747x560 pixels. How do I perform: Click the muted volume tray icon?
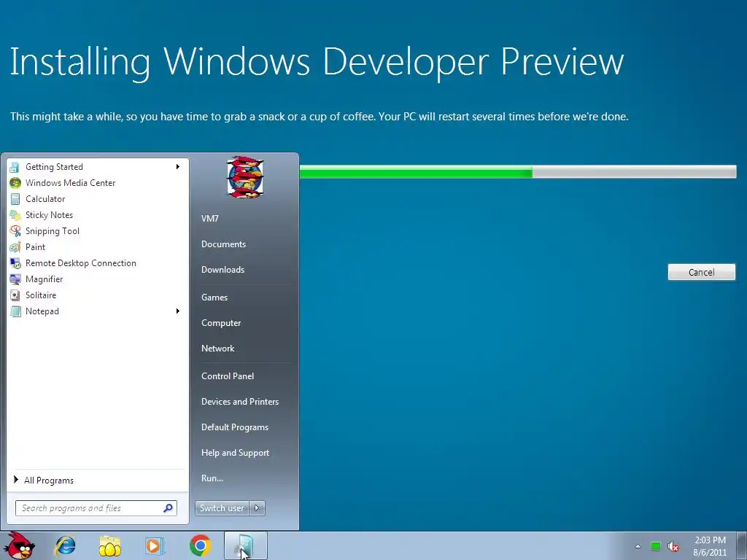click(673, 547)
